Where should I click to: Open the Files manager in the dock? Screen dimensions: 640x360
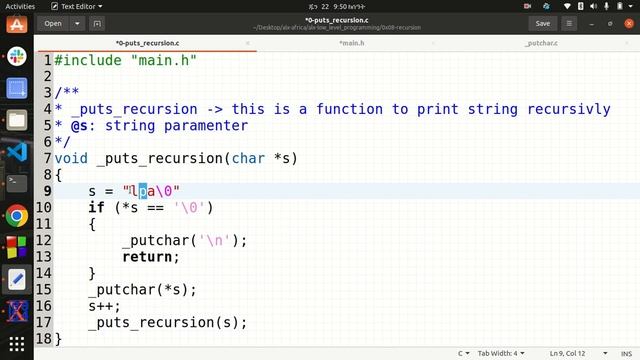point(17,120)
